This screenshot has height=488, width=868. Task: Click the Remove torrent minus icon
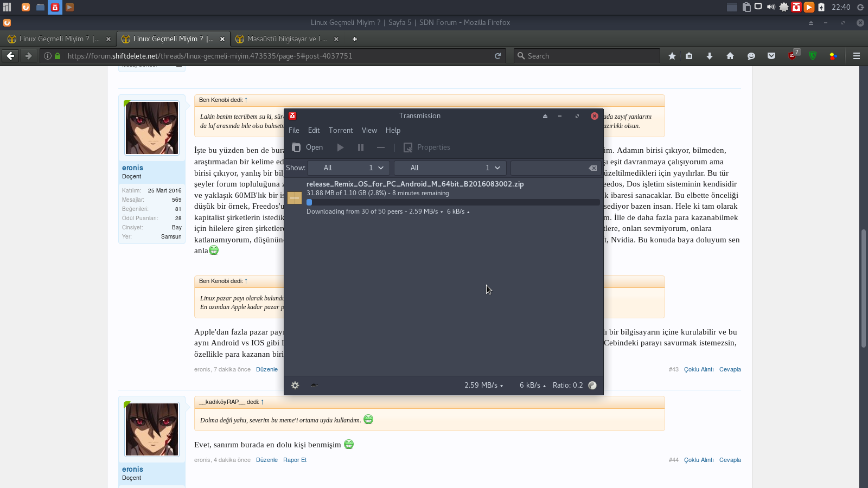coord(381,147)
